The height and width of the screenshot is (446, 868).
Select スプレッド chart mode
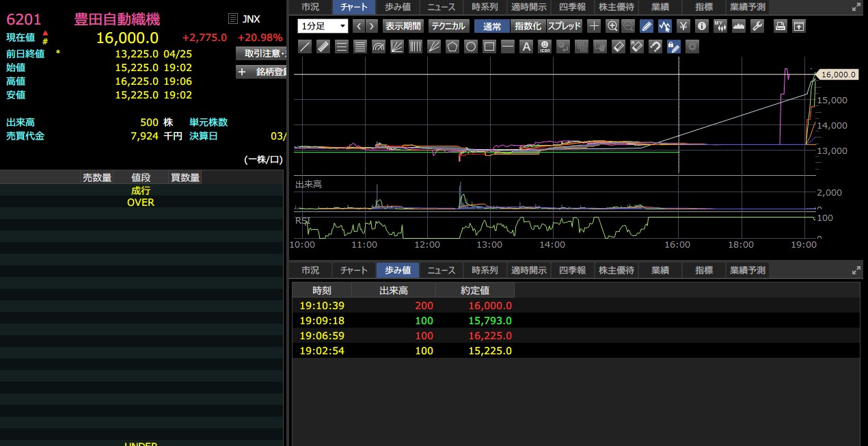tap(565, 26)
